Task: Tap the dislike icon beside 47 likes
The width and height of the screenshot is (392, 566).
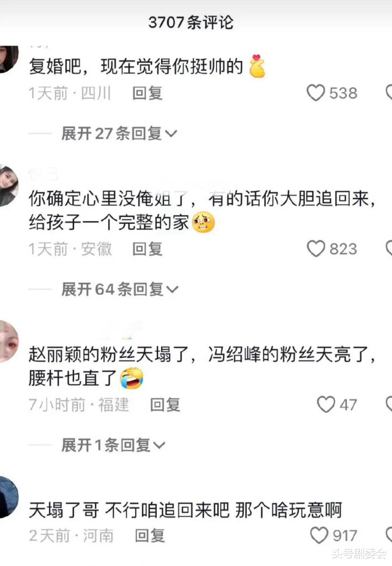Action: click(x=389, y=404)
